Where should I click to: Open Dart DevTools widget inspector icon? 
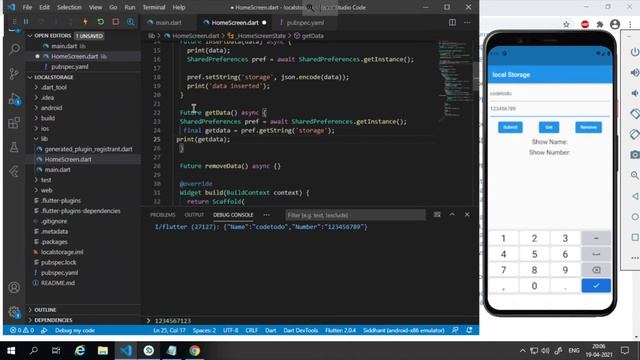coord(131,22)
